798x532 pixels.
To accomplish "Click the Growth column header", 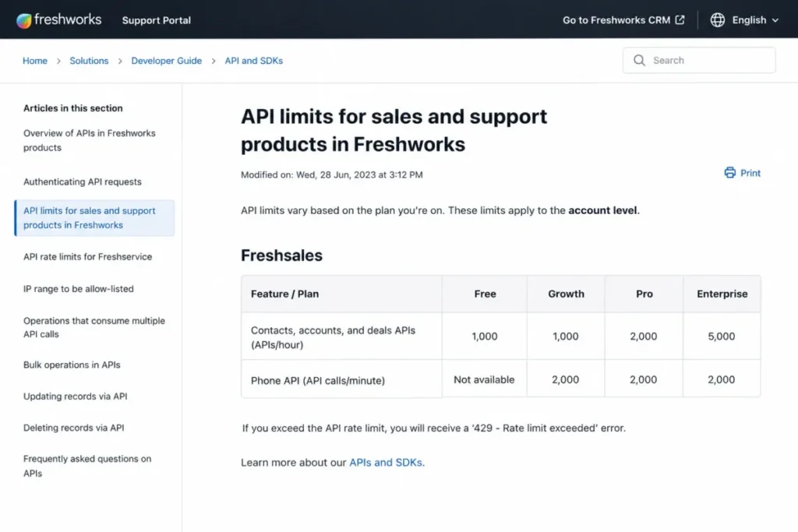I will [x=566, y=294].
